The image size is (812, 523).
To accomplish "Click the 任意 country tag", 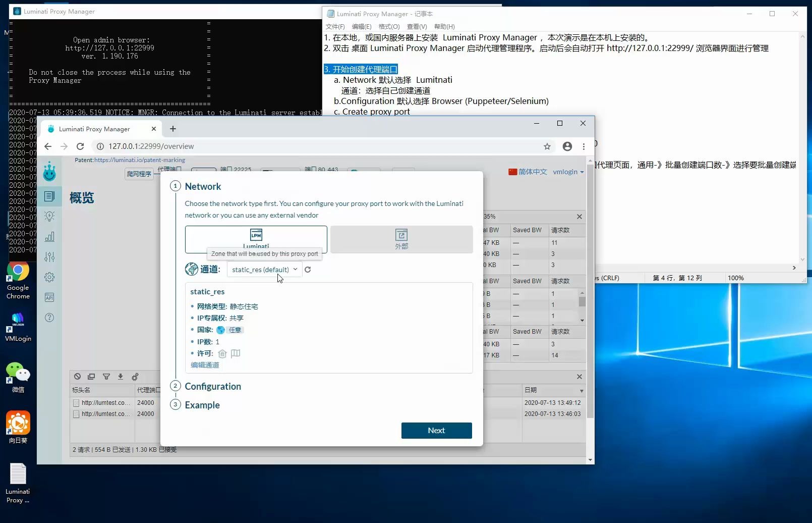I will tap(235, 330).
